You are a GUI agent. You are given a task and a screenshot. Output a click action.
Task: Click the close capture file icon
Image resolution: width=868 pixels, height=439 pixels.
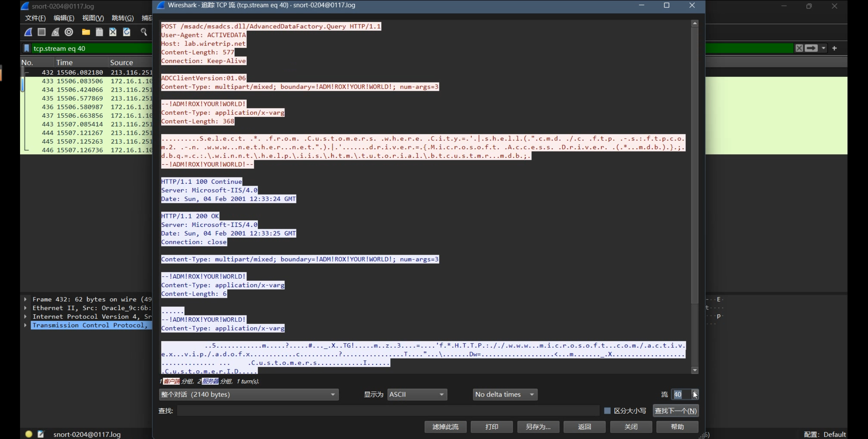113,32
